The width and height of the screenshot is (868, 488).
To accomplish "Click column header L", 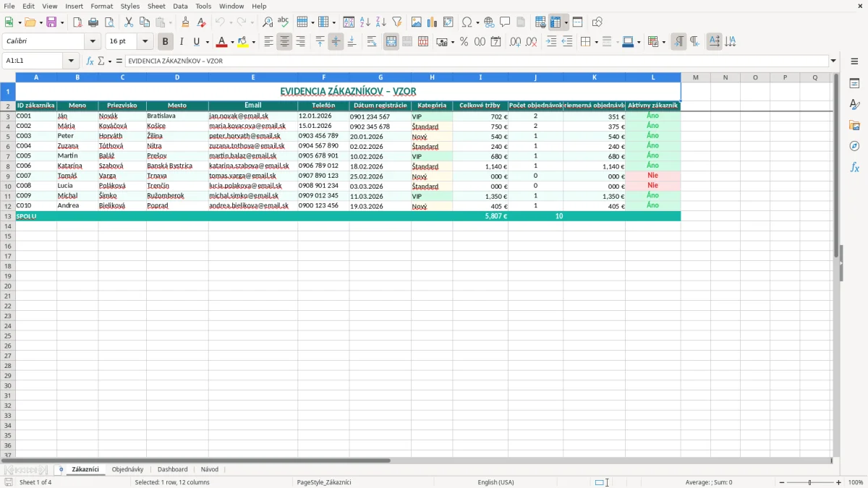I will [653, 77].
